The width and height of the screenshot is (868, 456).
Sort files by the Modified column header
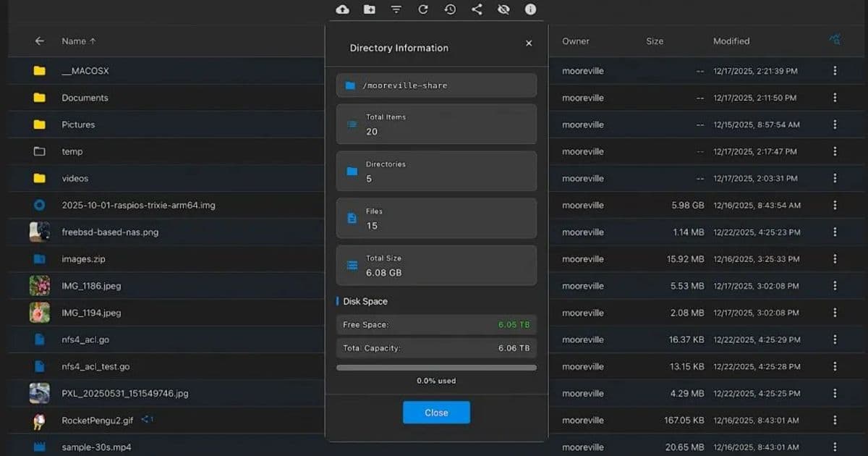(731, 41)
